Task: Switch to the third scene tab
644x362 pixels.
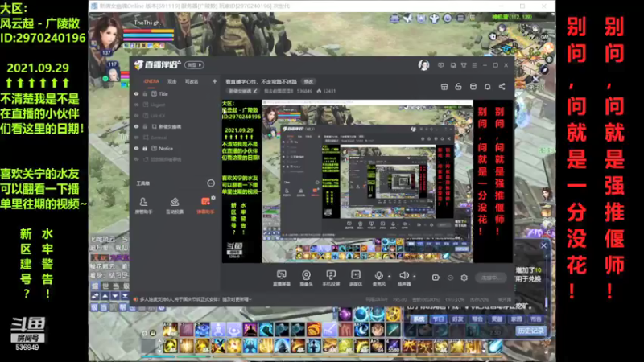Action: pyautogui.click(x=192, y=81)
